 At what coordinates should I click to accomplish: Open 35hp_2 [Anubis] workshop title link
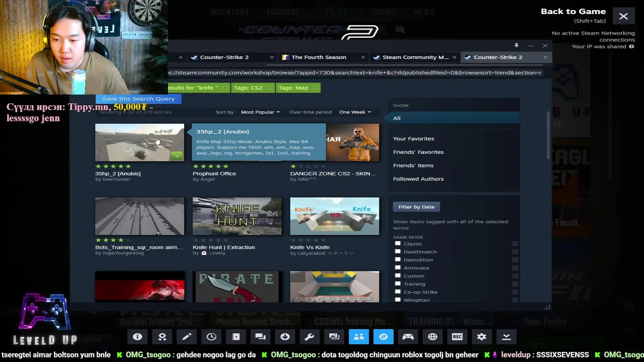click(x=118, y=173)
